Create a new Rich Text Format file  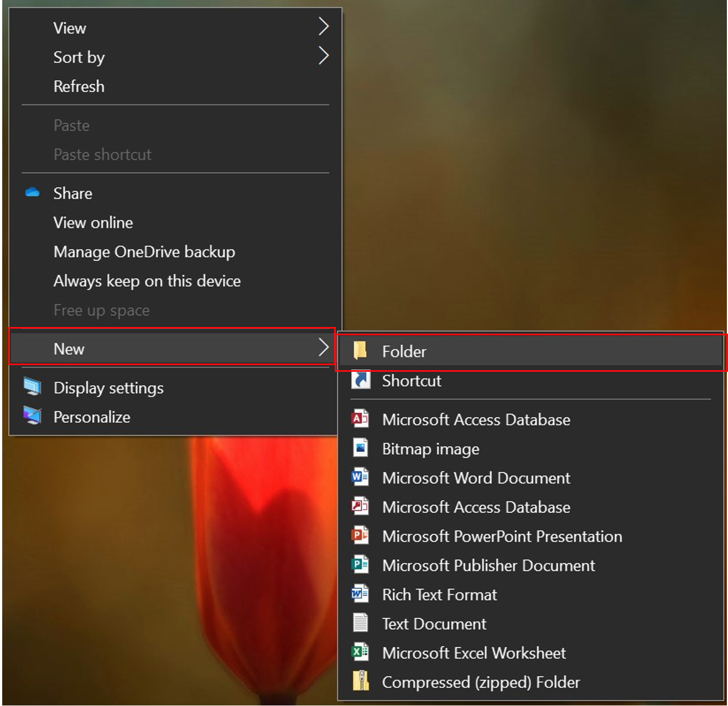coord(530,595)
